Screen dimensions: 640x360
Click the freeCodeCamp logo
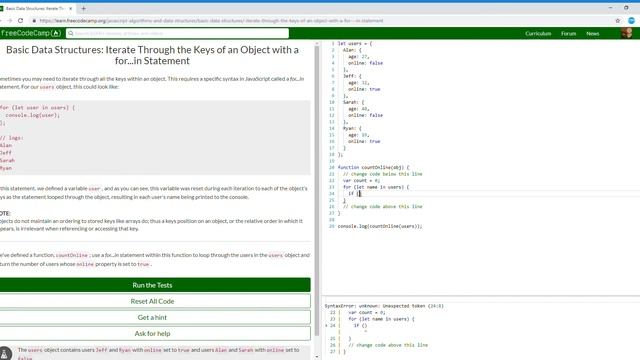pos(31,33)
